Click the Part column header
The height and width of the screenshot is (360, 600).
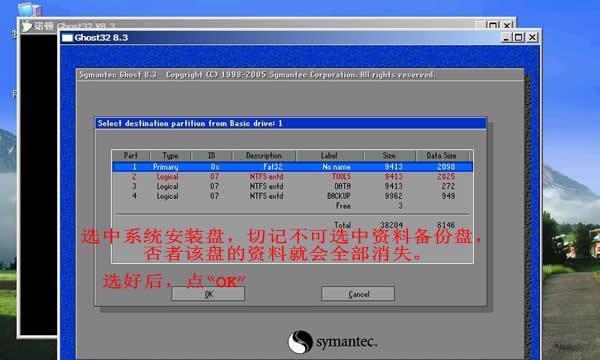tap(130, 155)
